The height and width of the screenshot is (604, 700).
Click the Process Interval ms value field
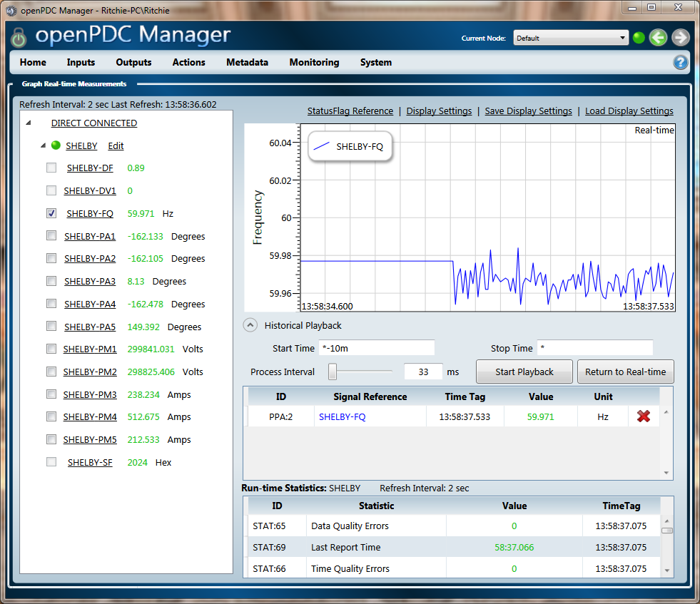423,372
